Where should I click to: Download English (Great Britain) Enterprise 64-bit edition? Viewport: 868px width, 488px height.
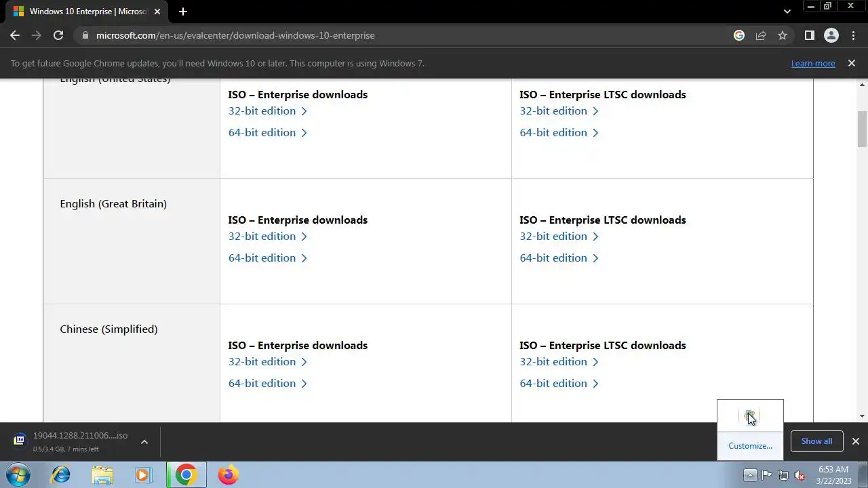[x=267, y=258]
